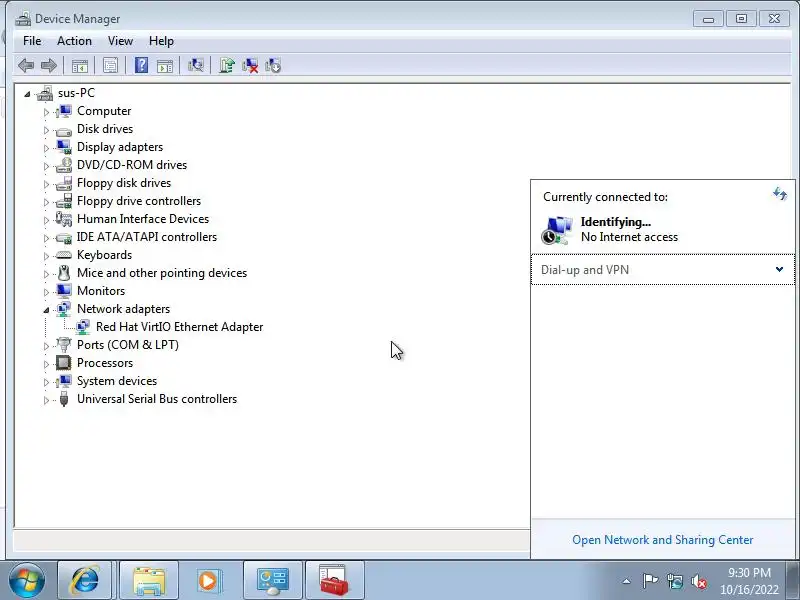Image resolution: width=800 pixels, height=600 pixels.
Task: Select the Monitors tree item
Action: point(101,291)
